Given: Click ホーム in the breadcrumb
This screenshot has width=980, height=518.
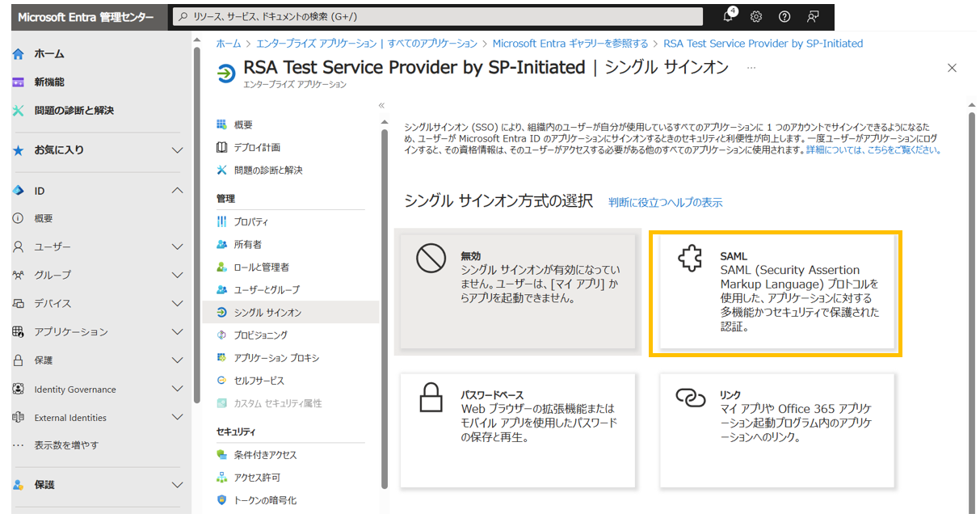Looking at the screenshot, I should tap(229, 44).
